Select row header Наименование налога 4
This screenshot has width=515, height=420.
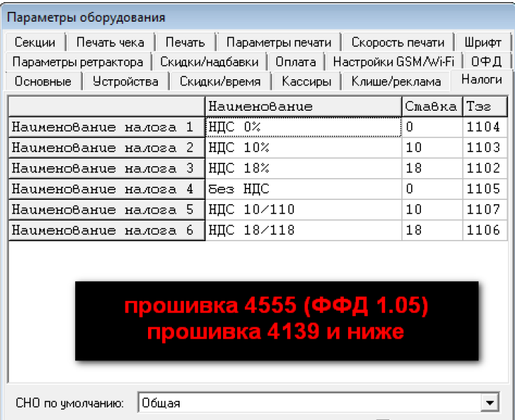(107, 189)
